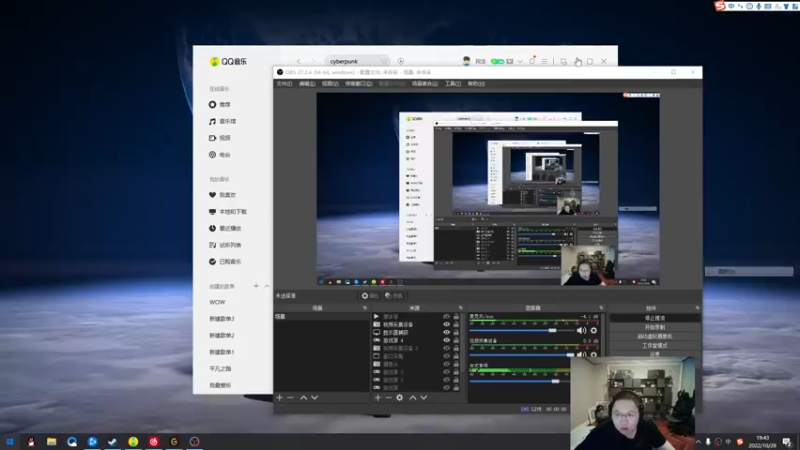Open 已购音乐 in QQ音乐
Screen dimensions: 800x450
coord(224,262)
